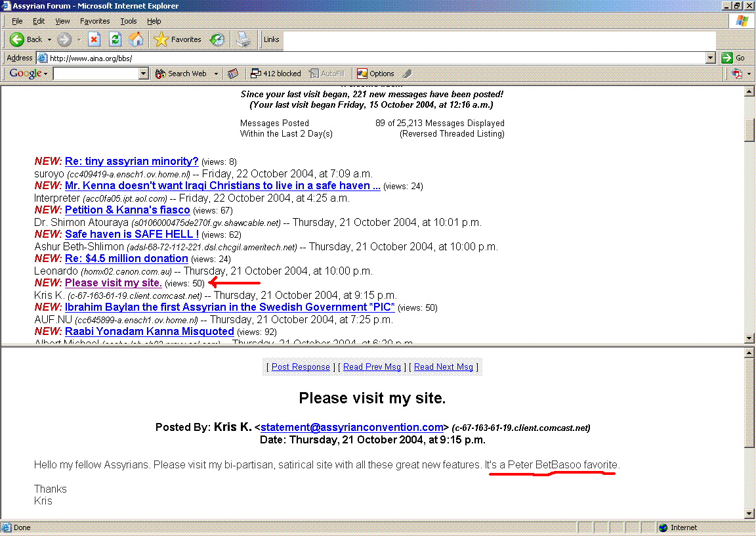756x536 pixels.
Task: Open 'Raabi Yonadam Kanna Misquoted' message
Action: [x=150, y=332]
